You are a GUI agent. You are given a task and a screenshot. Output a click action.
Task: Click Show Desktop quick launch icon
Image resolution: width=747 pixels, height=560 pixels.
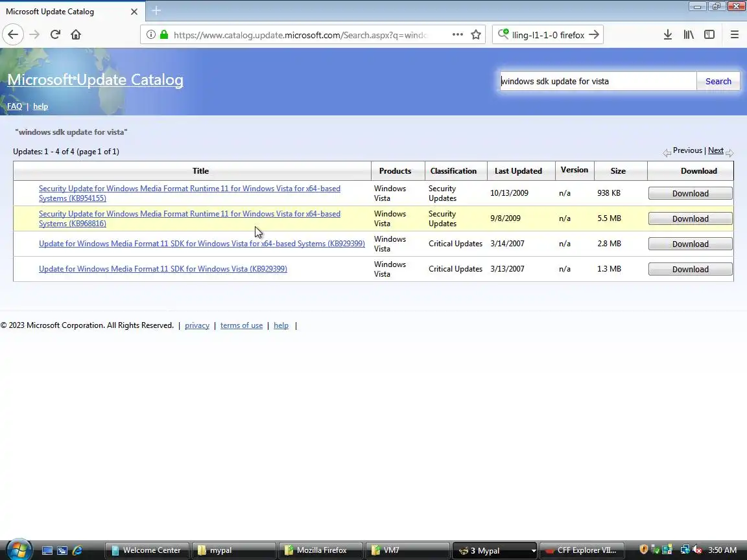tap(47, 550)
